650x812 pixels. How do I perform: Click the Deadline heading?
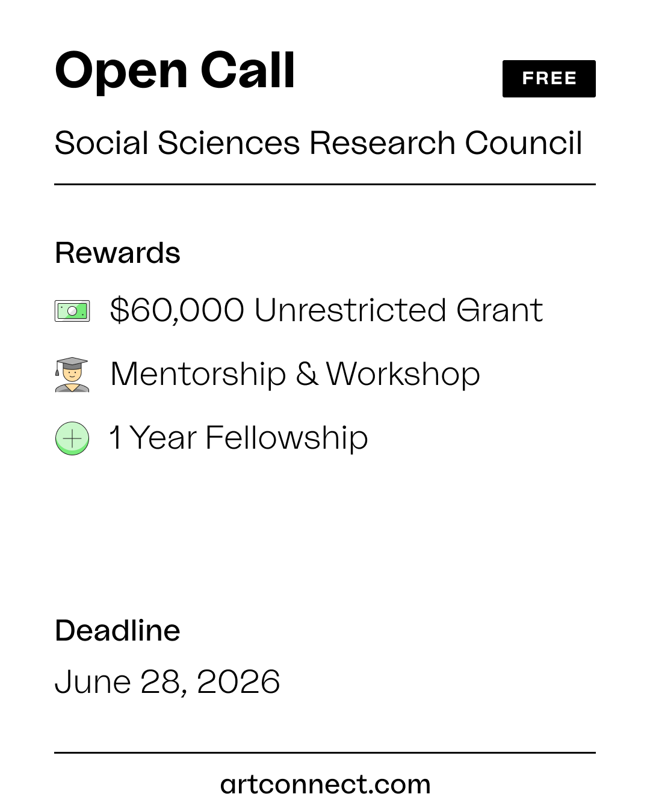(117, 630)
